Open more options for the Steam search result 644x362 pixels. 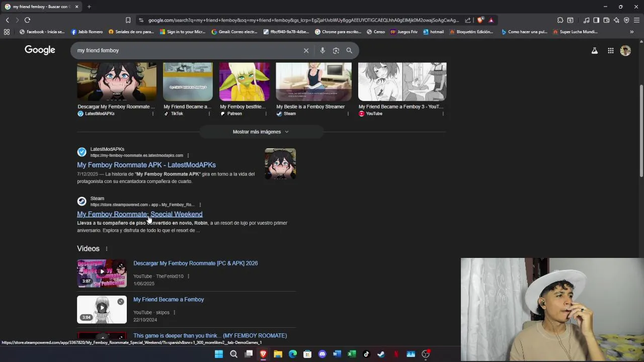(200, 205)
